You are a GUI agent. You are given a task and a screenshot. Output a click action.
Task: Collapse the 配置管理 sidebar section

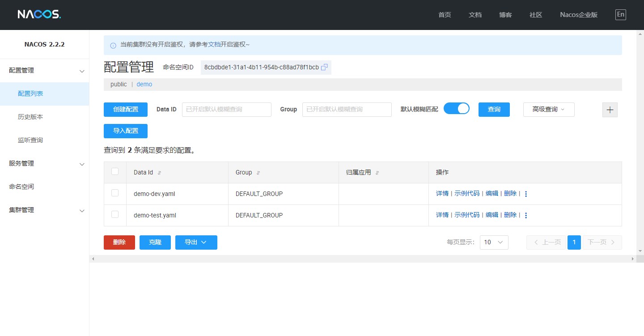tap(45, 71)
